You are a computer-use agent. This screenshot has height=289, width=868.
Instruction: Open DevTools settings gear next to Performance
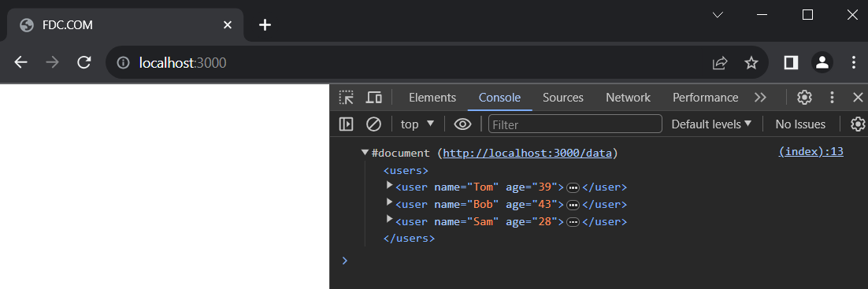pyautogui.click(x=804, y=98)
